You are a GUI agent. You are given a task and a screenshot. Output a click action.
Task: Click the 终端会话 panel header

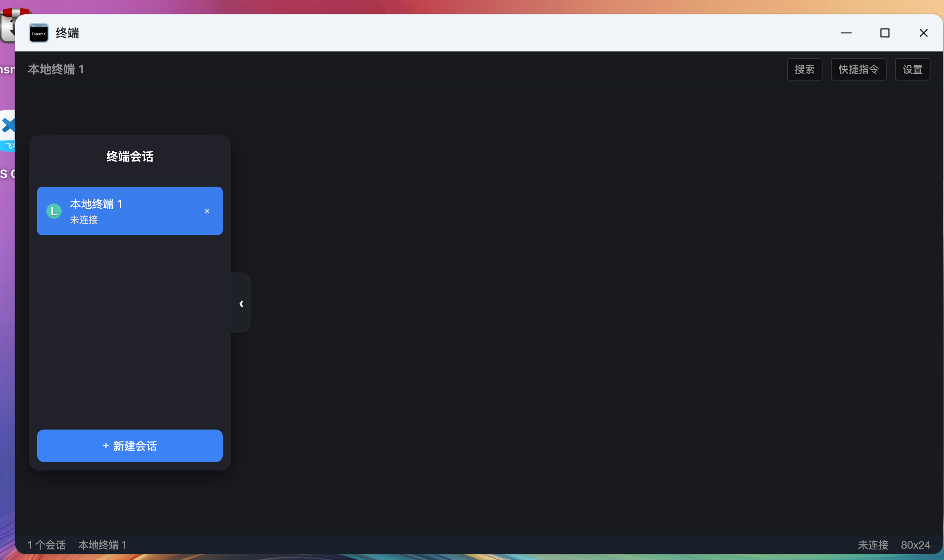pos(130,156)
